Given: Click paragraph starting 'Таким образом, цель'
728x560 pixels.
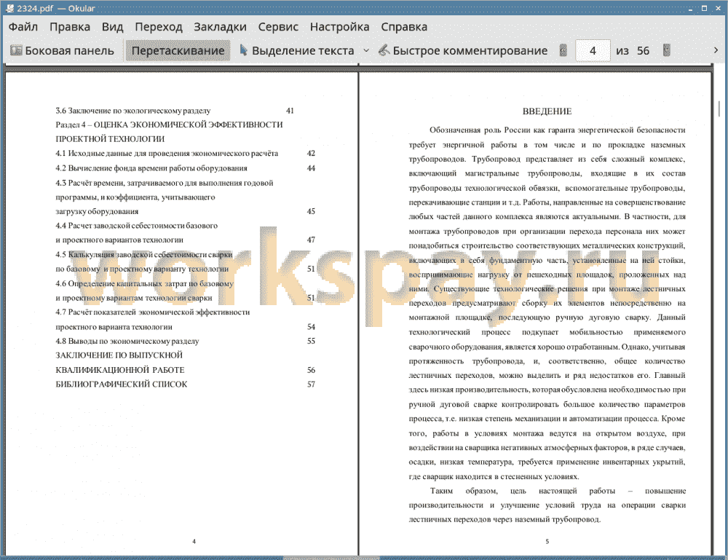Looking at the screenshot, I should (x=547, y=505).
